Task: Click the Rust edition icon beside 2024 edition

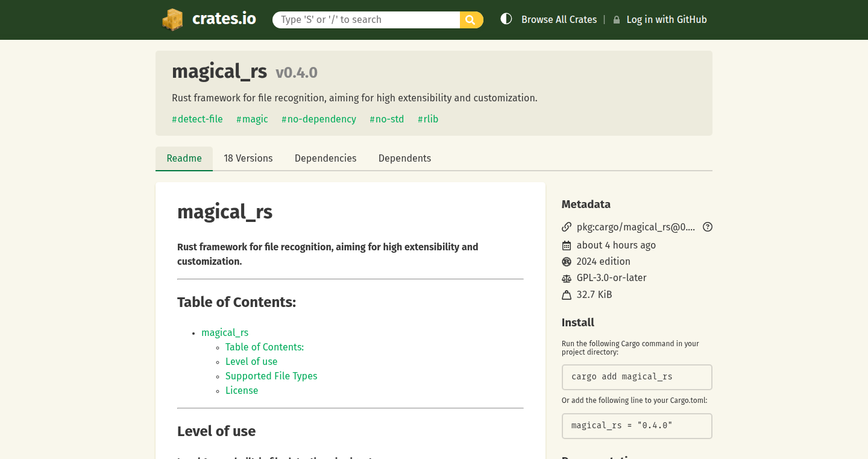Action: [567, 262]
